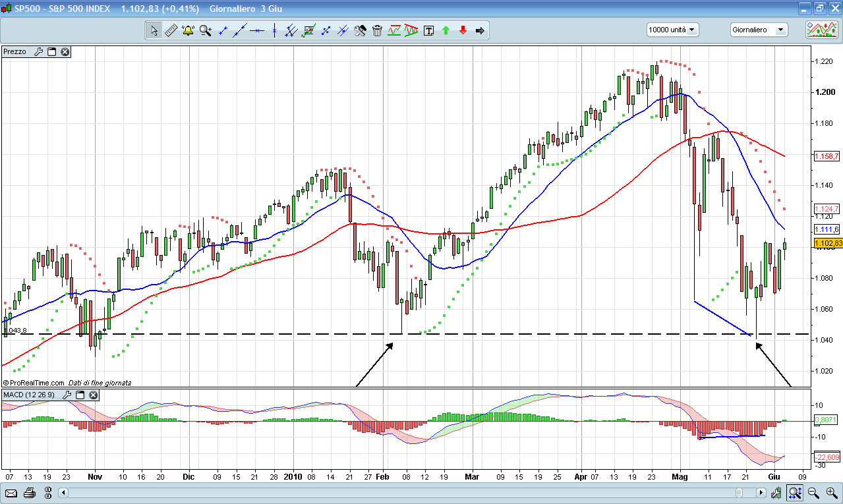
Task: Expand the Giornaliero timeframe dropdown
Action: [759, 30]
